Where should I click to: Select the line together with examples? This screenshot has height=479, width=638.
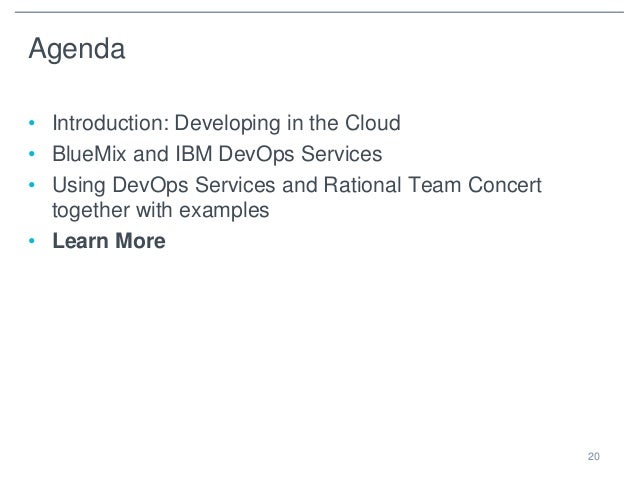(x=160, y=211)
